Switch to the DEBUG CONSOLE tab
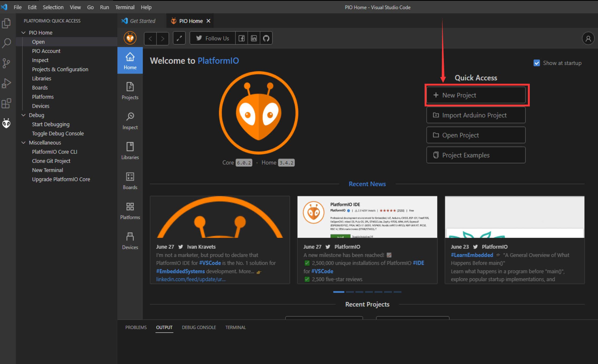 coord(199,327)
